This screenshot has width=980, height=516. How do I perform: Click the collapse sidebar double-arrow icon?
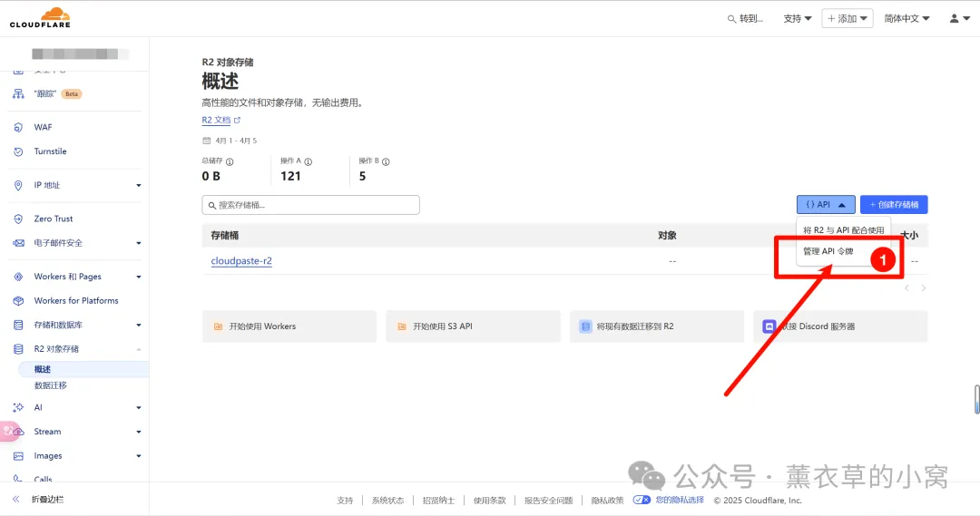tap(16, 499)
